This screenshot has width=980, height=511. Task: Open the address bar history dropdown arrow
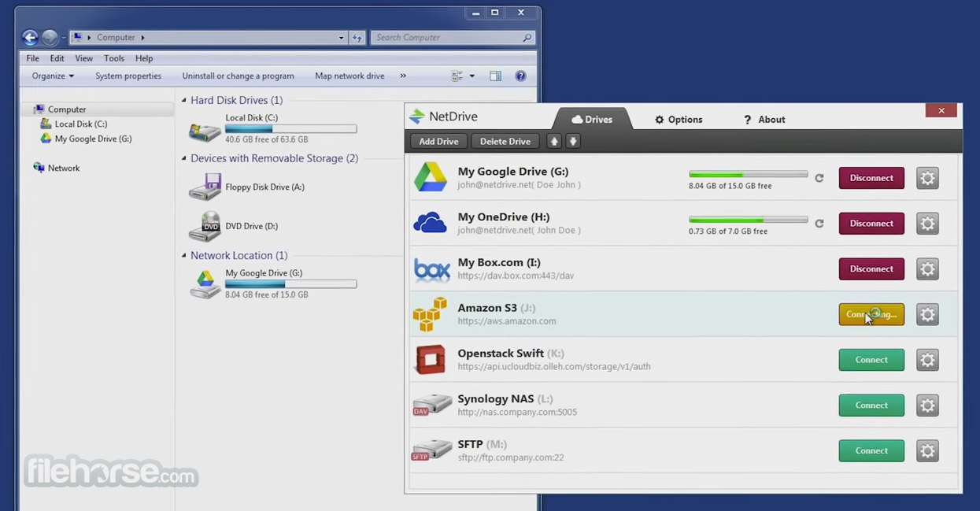tap(341, 38)
